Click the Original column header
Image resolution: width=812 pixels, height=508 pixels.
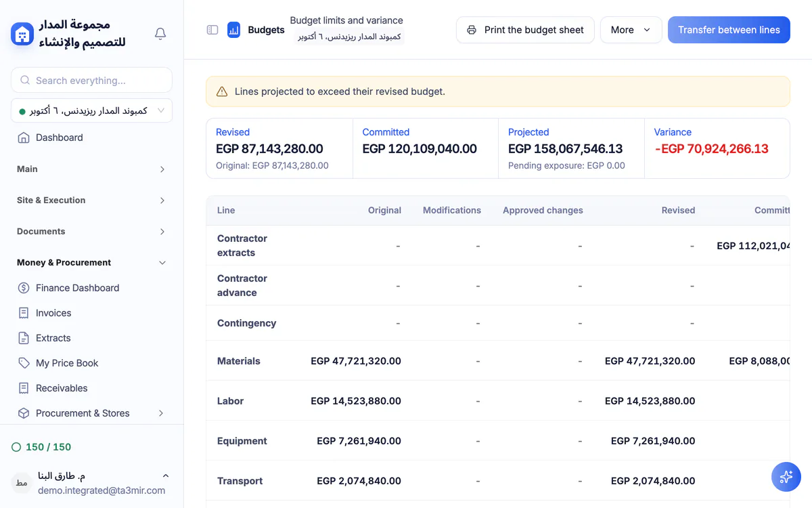coord(384,210)
